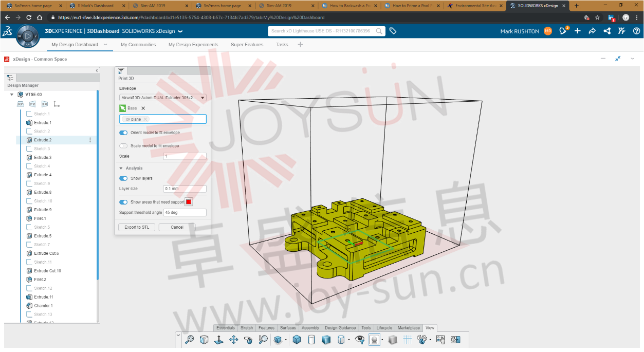Select the Zoom in/out magnifier tool
The width and height of the screenshot is (644, 352).
[263, 340]
